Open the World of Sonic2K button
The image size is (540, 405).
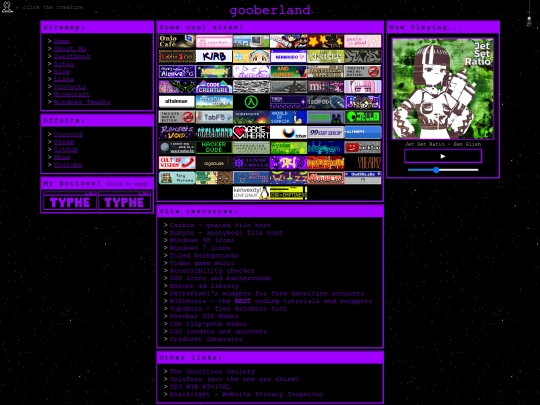coord(288,117)
